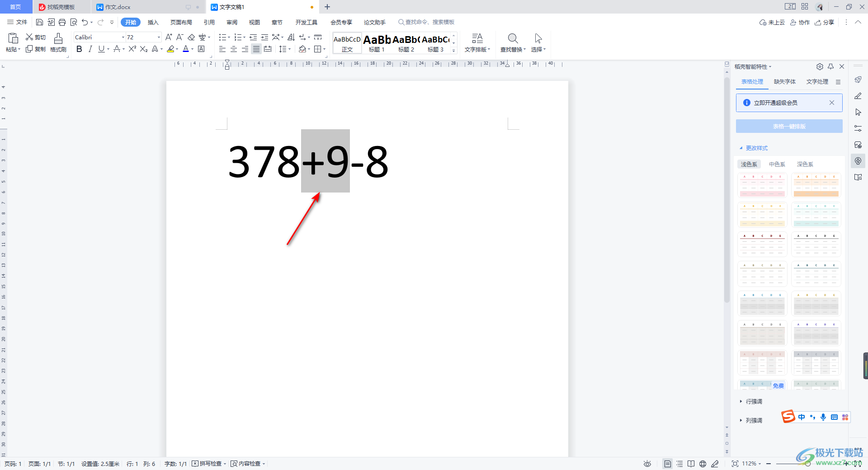Select the 中色系 color scheme

(x=777, y=164)
